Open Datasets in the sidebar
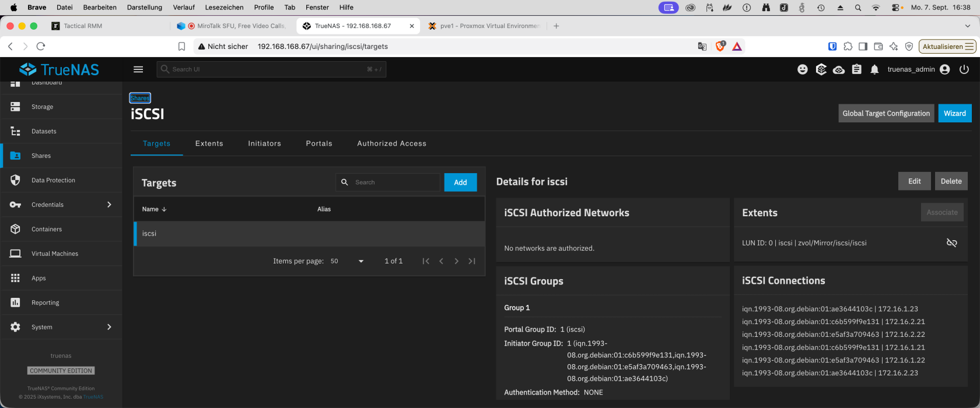 61,131
